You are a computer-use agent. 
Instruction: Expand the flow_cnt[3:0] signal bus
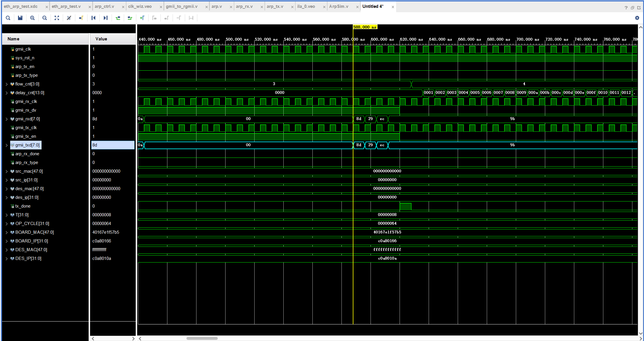7,84
